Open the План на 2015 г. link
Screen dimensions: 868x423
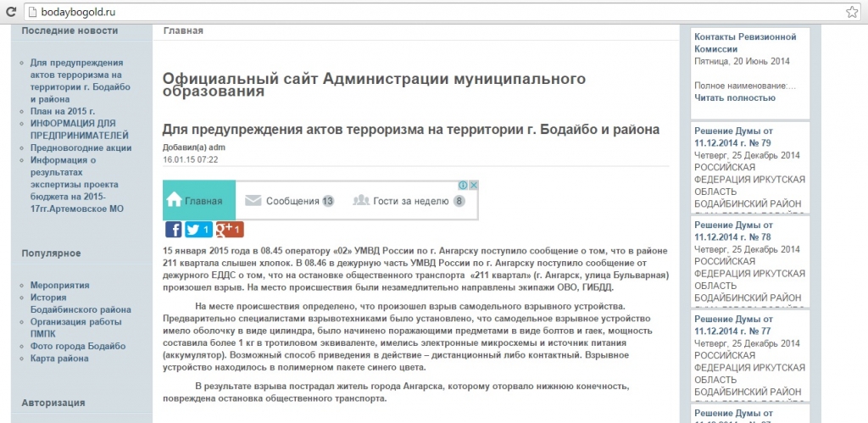click(x=63, y=111)
